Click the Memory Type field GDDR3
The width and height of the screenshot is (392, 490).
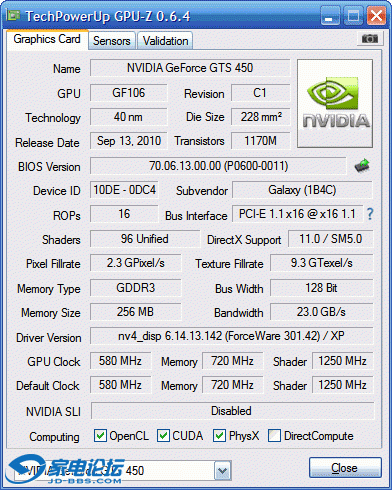[x=136, y=288]
